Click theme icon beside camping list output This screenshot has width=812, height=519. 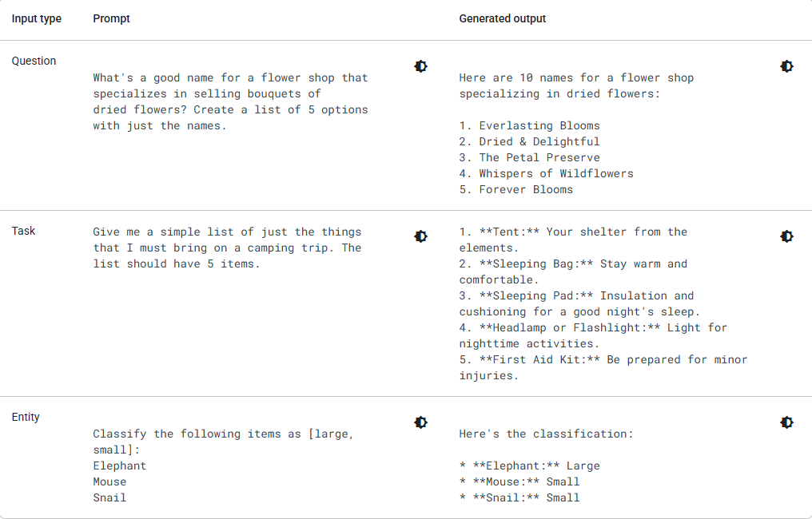coord(787,236)
